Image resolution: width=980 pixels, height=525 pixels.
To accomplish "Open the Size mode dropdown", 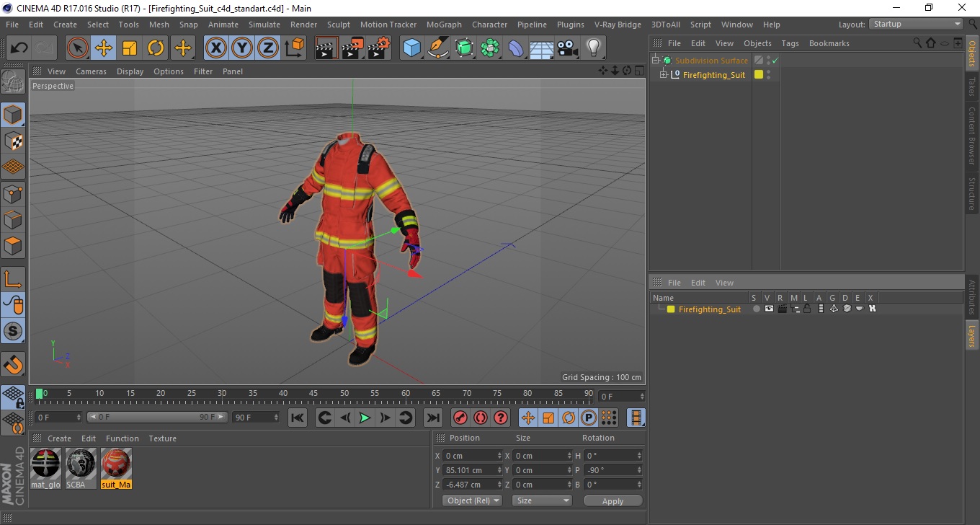I will (x=542, y=500).
